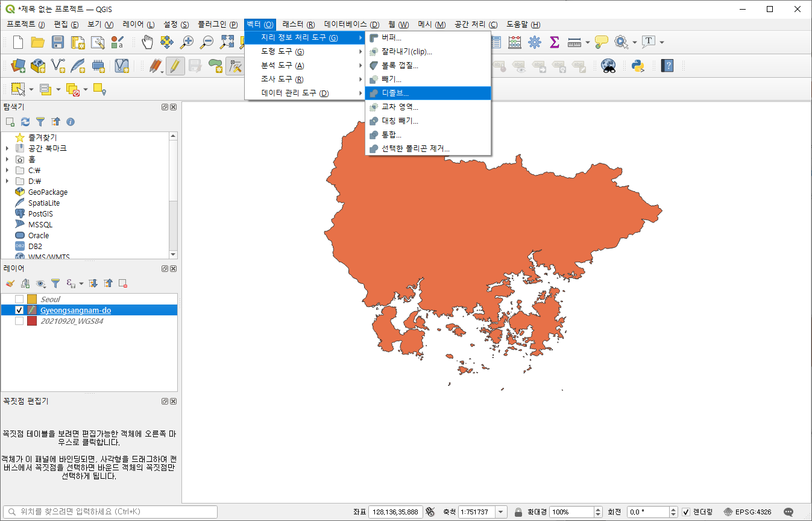The width and height of the screenshot is (812, 521).
Task: Open a project with the yellow folder icon
Action: [38, 42]
